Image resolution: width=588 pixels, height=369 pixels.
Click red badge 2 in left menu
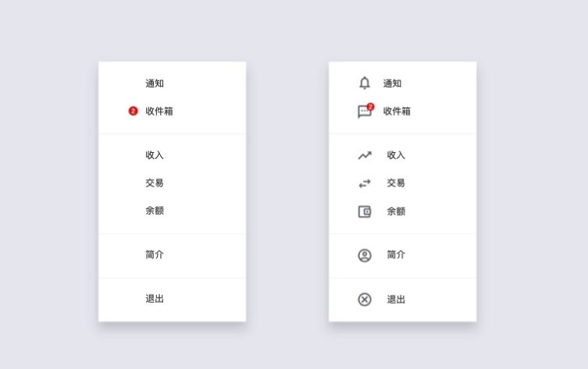pos(133,111)
